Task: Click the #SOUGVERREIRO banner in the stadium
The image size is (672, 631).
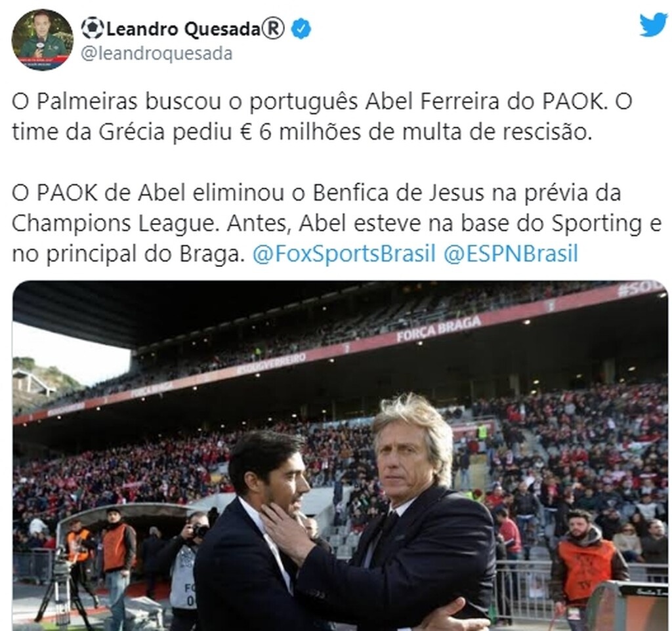Action: coord(272,364)
